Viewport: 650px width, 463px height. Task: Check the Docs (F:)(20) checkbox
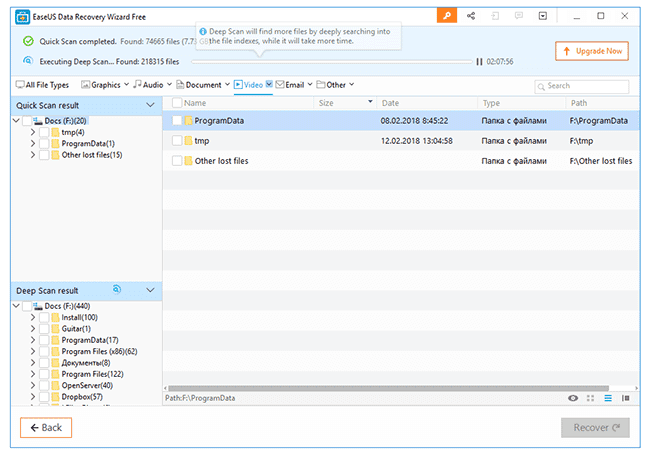(x=27, y=121)
